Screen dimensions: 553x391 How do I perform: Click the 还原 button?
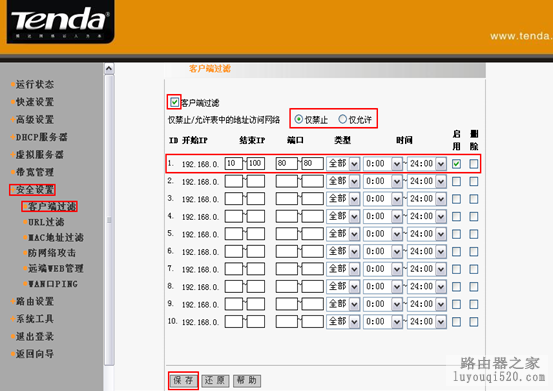point(215,380)
